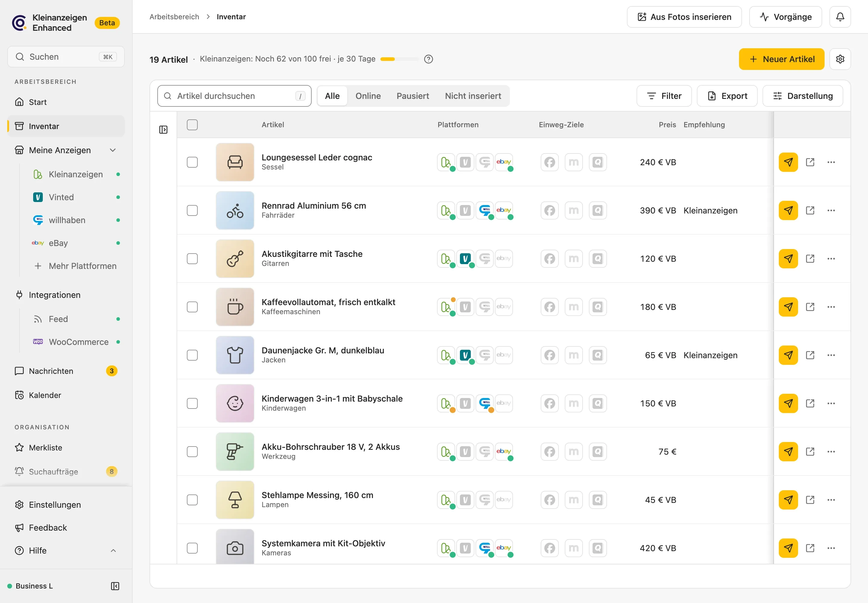Collapse Meine Anzeigen chevron

pos(112,150)
